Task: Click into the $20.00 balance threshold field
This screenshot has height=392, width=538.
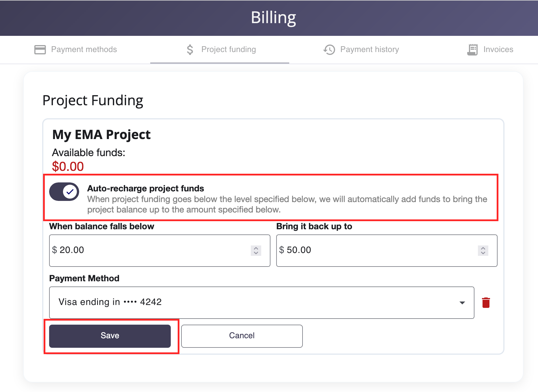Action: click(x=150, y=250)
